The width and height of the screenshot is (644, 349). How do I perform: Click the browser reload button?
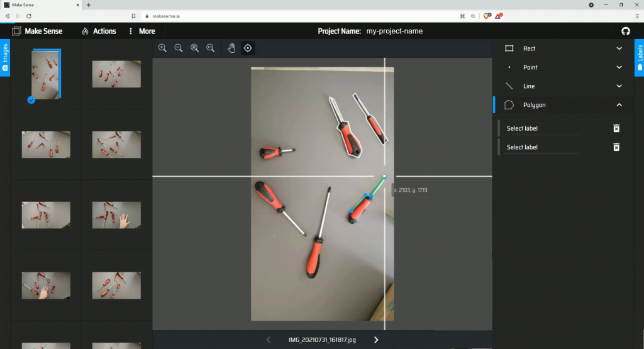click(29, 16)
